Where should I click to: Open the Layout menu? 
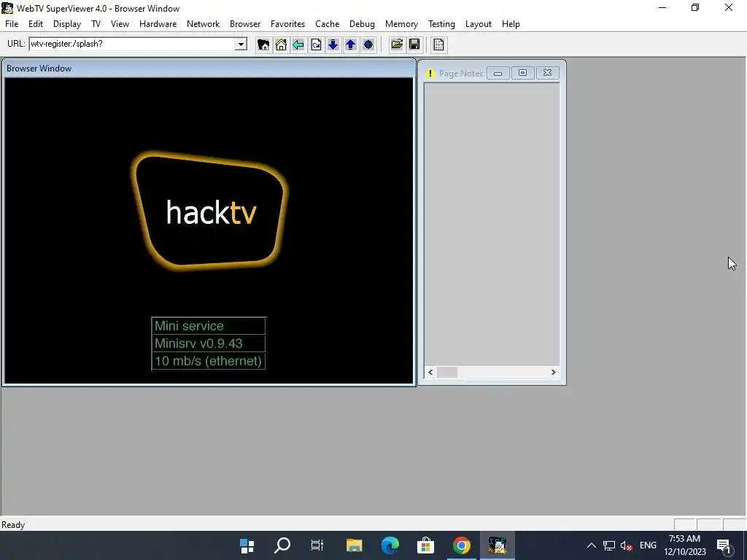point(479,24)
